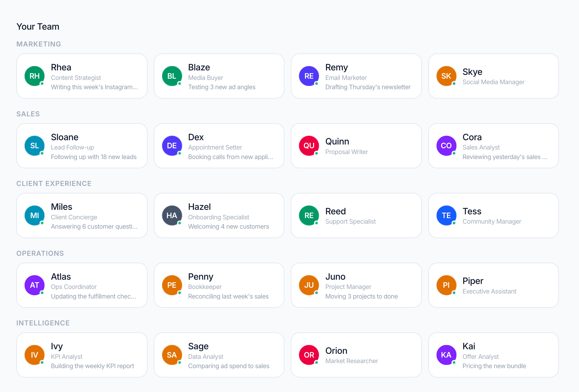
Task: Click 'Following up with 18 new leads'
Action: [x=94, y=157]
